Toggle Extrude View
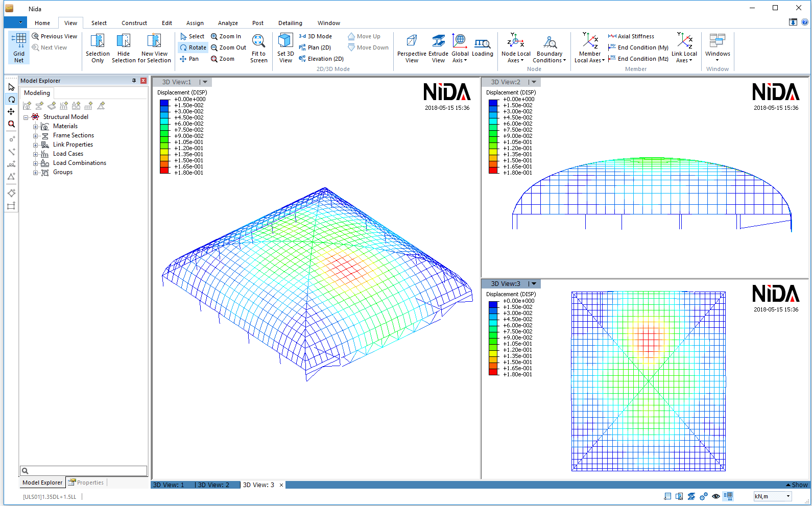The width and height of the screenshot is (812, 506). pyautogui.click(x=438, y=48)
